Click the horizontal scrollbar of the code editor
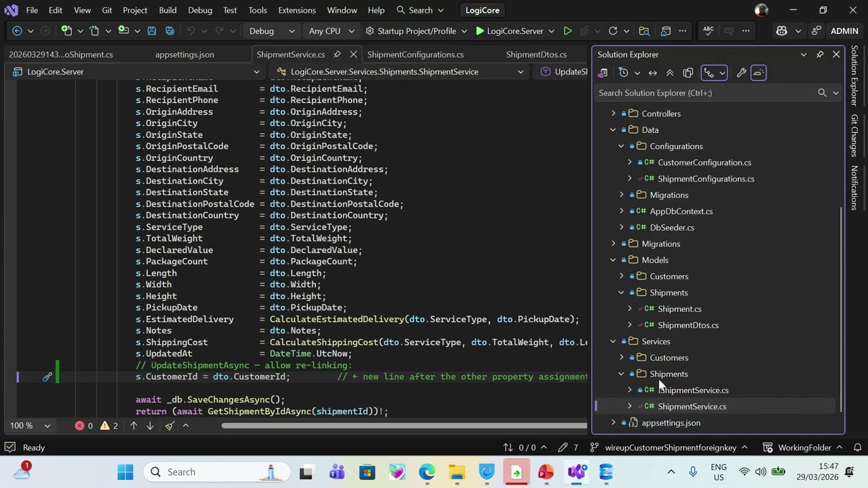This screenshot has height=488, width=868. click(x=404, y=426)
